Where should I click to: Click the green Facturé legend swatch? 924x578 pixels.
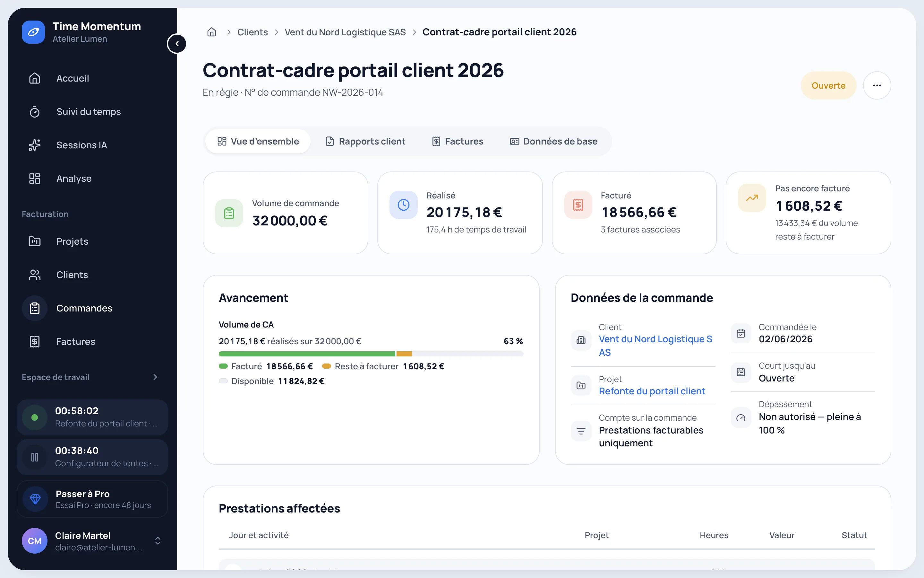(223, 366)
